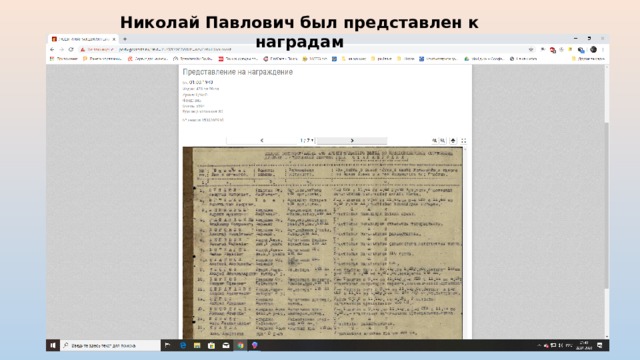Click the Windows taskbar search box
The width and height of the screenshot is (640, 360).
[110, 345]
